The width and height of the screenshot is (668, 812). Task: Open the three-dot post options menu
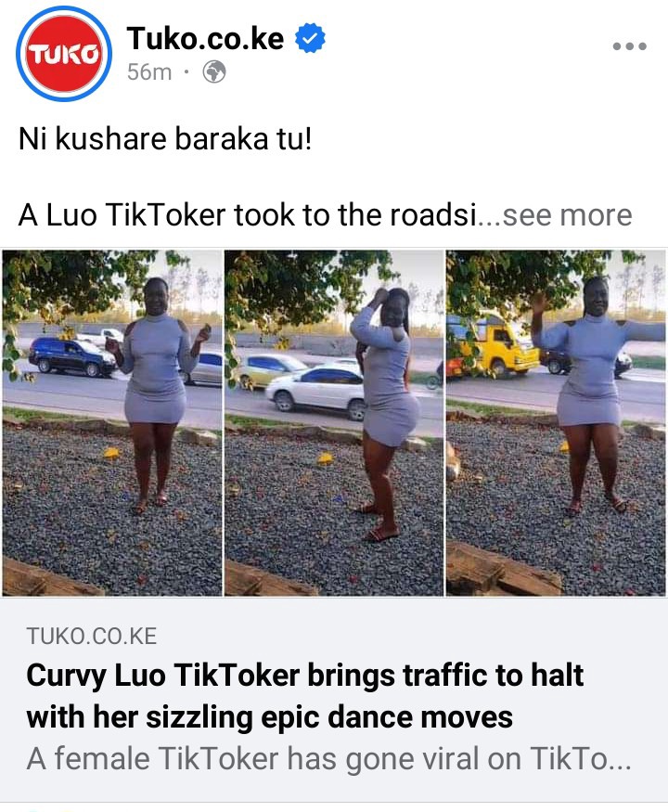coord(629,46)
